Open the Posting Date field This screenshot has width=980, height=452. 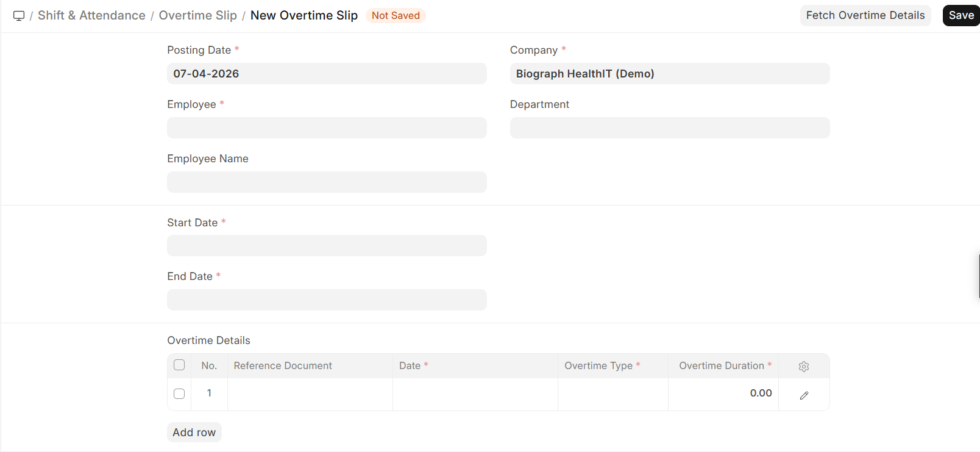[x=327, y=73]
